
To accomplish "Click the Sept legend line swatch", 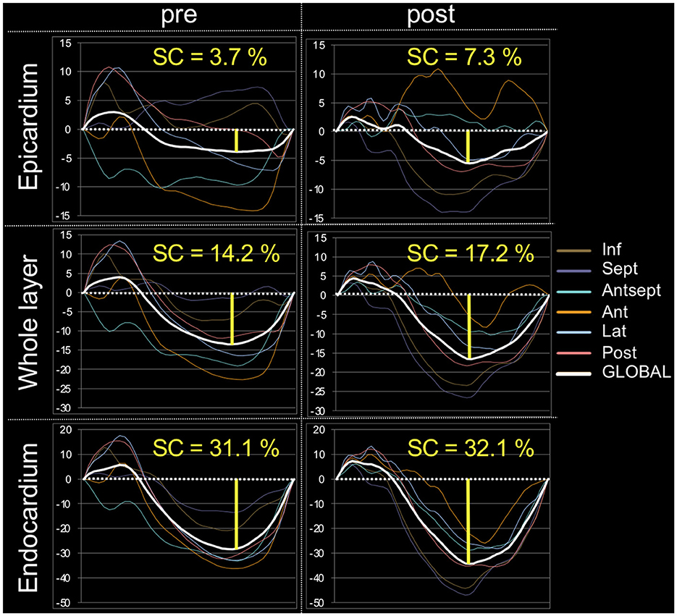I will (573, 271).
